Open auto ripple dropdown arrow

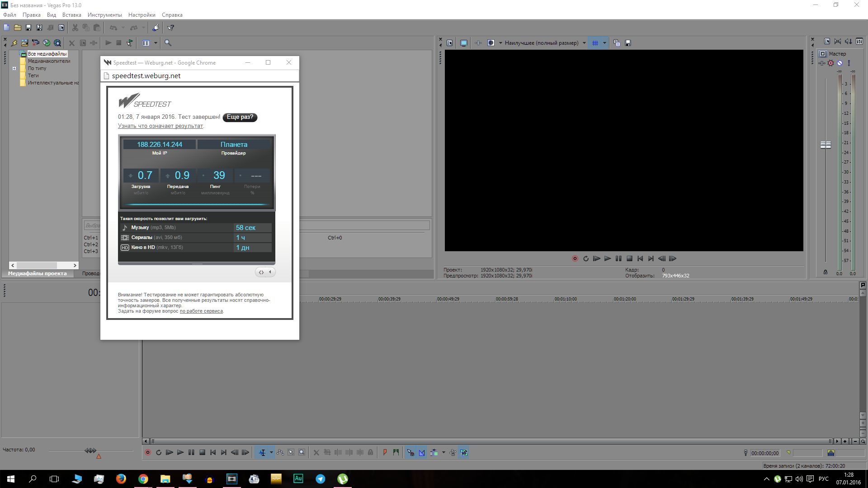pos(443,452)
